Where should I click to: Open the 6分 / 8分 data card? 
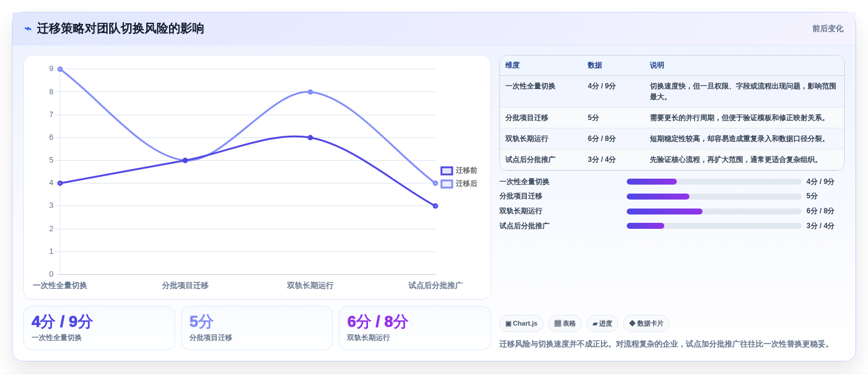(x=415, y=328)
